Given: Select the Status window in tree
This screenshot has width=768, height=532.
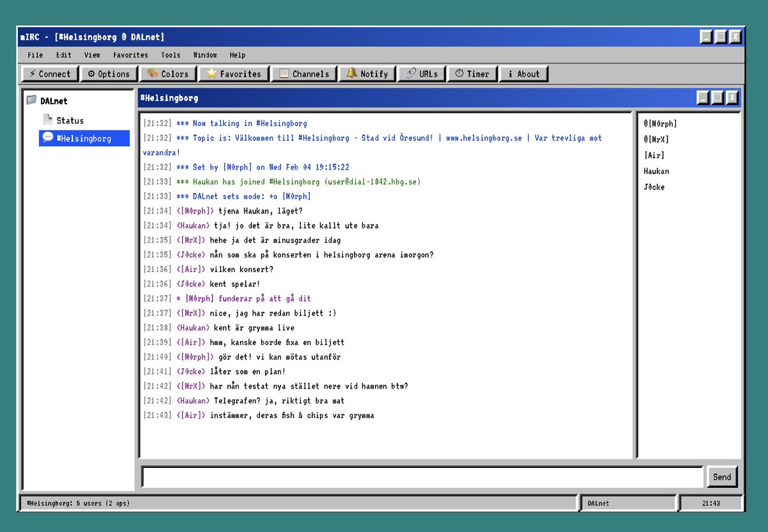Looking at the screenshot, I should (x=70, y=120).
